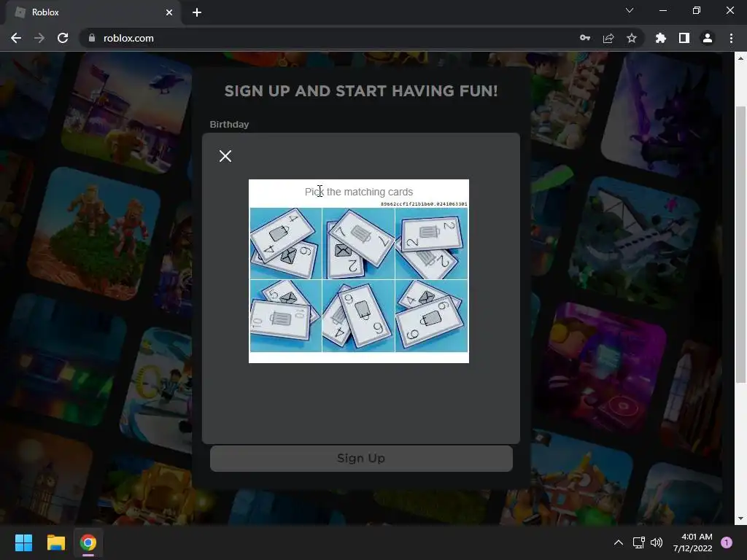Pick the card tile showing 4 and 6
The width and height of the screenshot is (747, 560).
432,316
